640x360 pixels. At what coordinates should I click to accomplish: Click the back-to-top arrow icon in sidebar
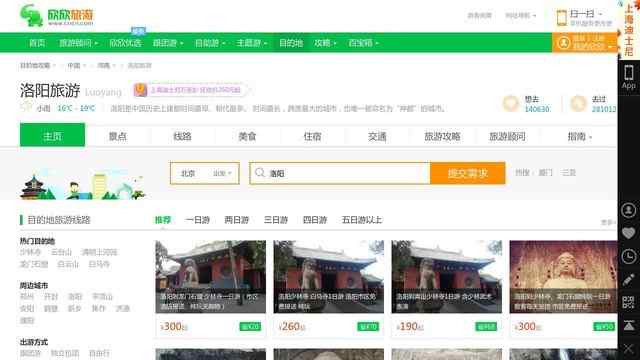(629, 325)
